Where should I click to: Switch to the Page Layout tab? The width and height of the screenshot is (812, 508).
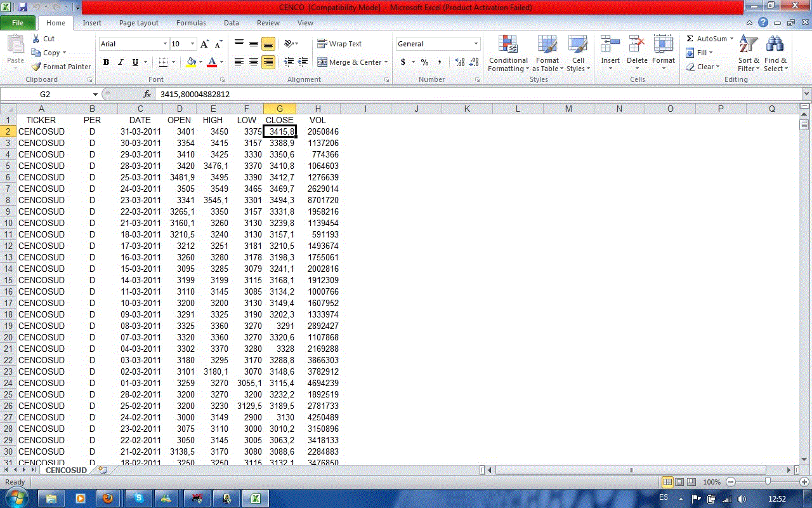pos(139,23)
